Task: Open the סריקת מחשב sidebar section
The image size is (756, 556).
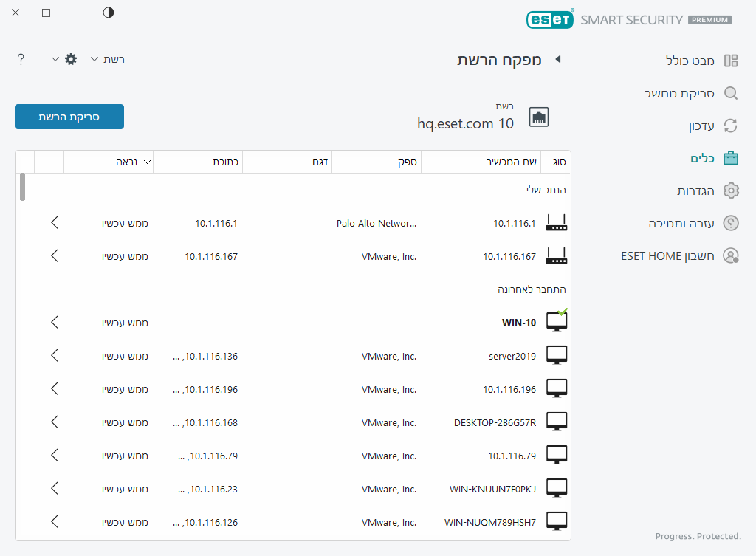Action: click(x=690, y=93)
